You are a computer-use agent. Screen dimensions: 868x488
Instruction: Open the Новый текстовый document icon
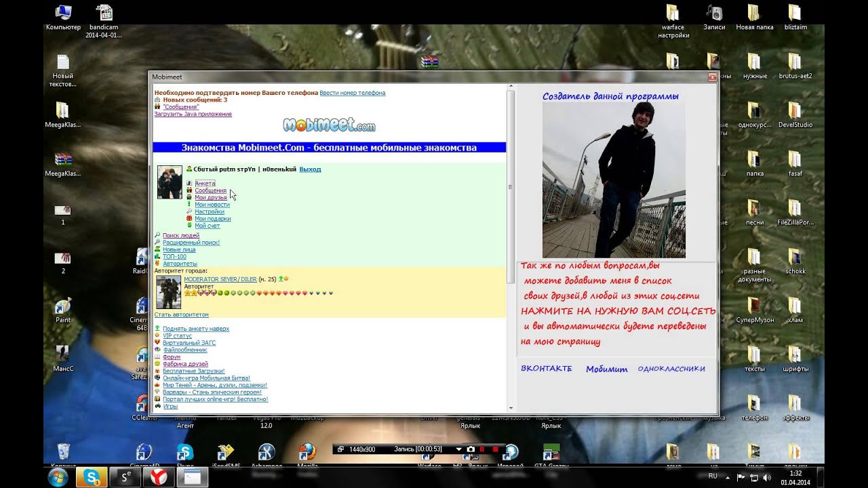tap(63, 70)
